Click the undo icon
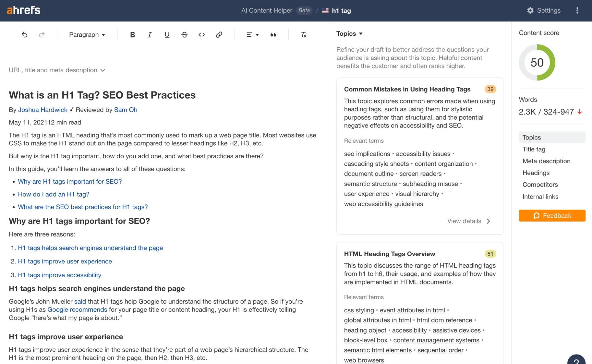 (25, 34)
